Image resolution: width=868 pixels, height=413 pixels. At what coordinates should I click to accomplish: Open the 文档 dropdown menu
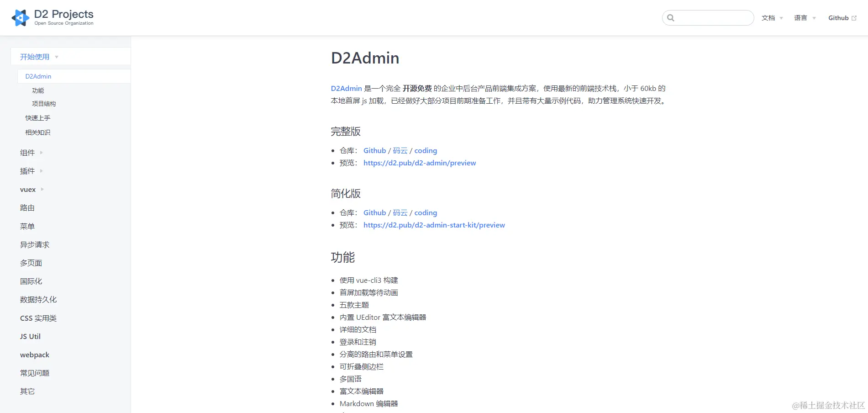coord(772,18)
